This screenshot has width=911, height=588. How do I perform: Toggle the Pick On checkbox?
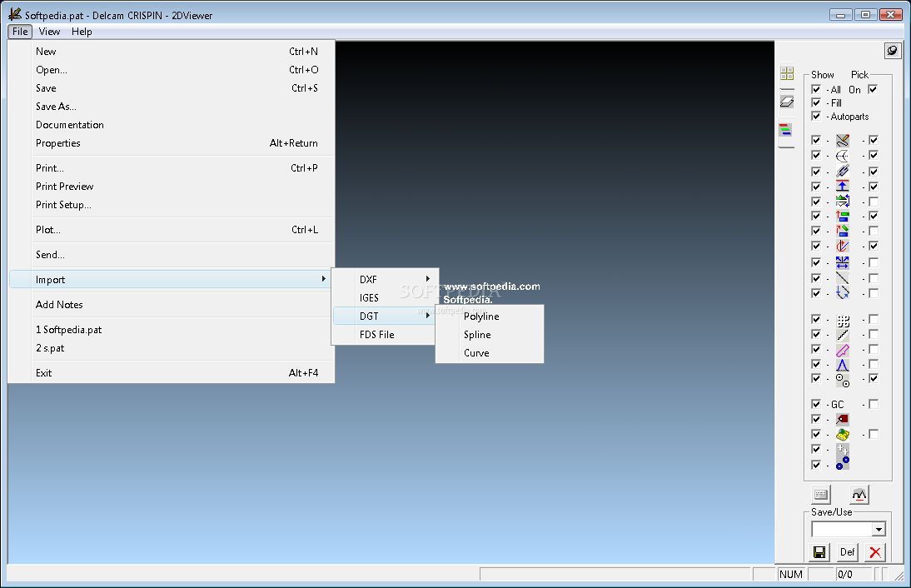(x=873, y=89)
